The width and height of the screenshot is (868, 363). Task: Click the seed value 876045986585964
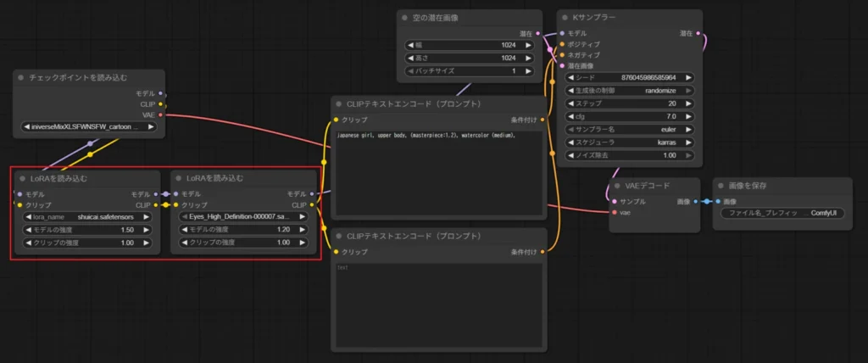(648, 77)
